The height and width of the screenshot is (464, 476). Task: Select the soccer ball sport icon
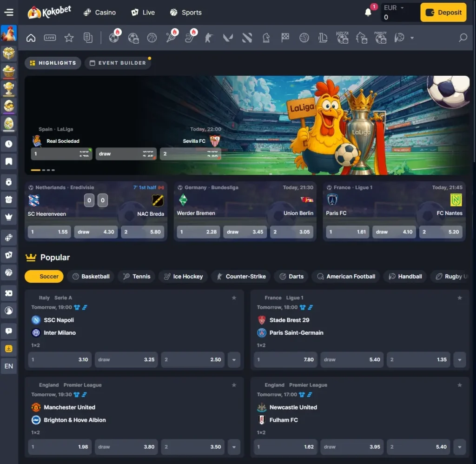click(x=114, y=38)
